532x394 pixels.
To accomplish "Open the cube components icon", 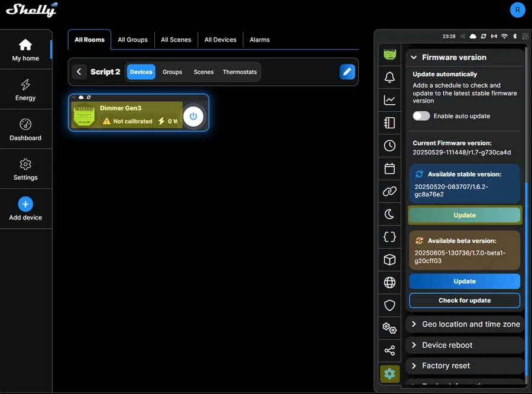I will [390, 260].
